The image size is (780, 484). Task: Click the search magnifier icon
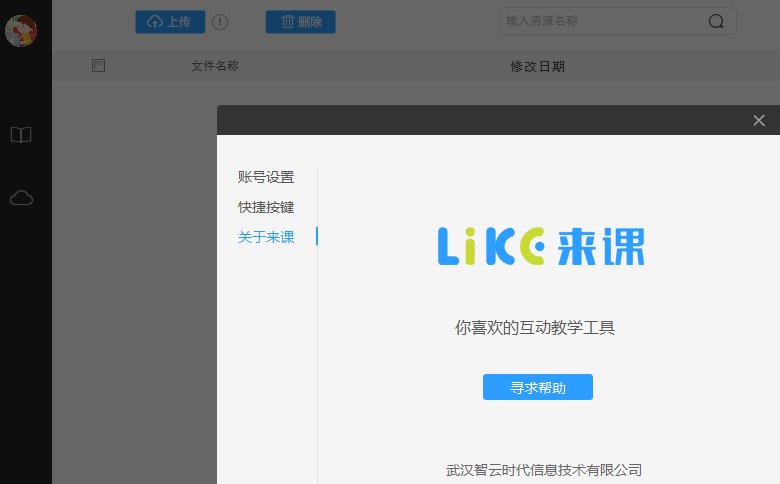716,21
